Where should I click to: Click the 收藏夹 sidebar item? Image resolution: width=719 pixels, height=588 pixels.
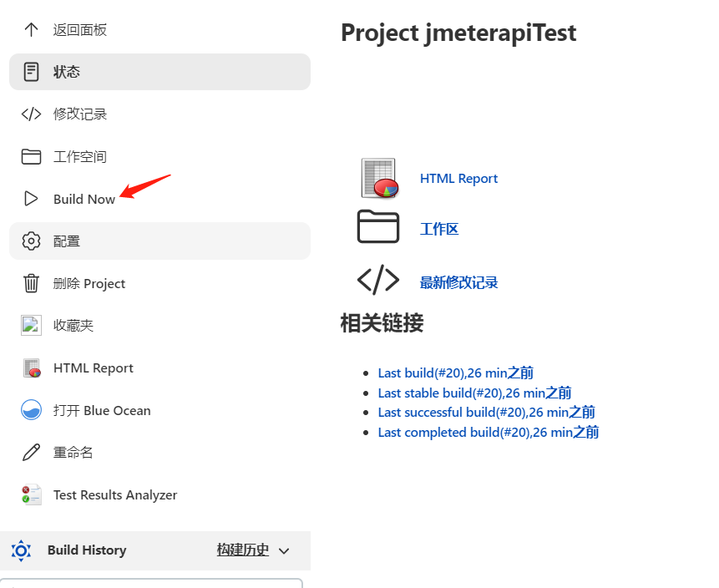[x=73, y=326]
